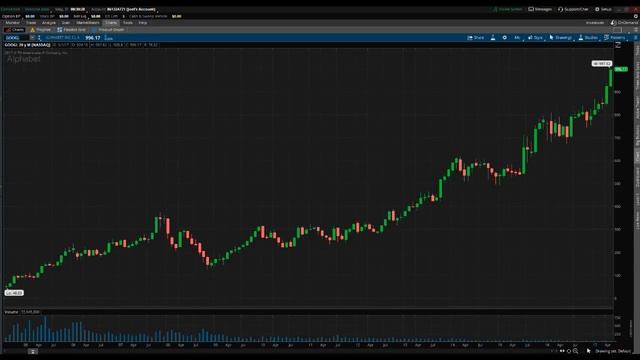Select the Prophet sub-tab
This screenshot has height=360, width=640.
click(x=40, y=30)
